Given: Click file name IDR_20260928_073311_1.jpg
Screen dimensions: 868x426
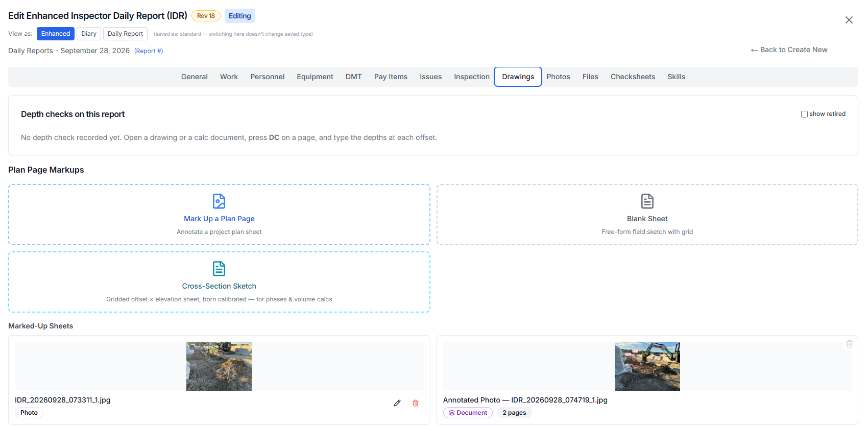Looking at the screenshot, I should 63,400.
